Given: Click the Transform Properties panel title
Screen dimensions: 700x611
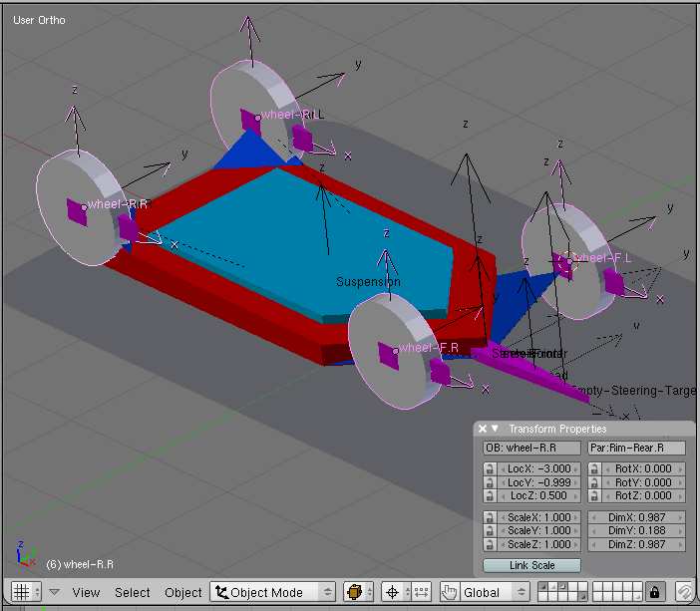Looking at the screenshot, I should pyautogui.click(x=557, y=429).
